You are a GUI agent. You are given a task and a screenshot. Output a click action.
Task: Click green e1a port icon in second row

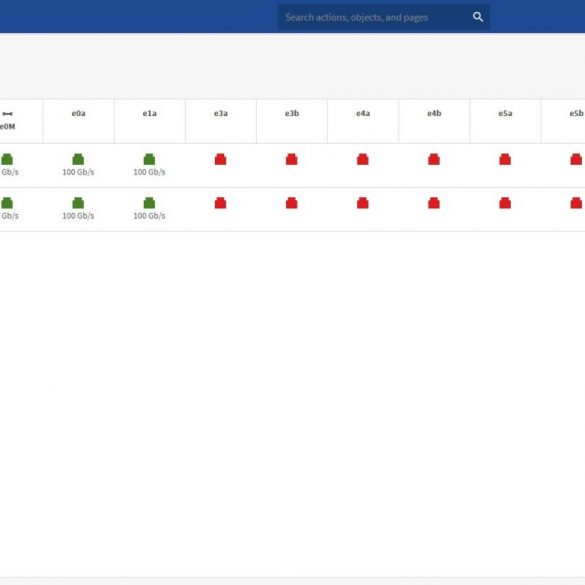click(x=149, y=203)
